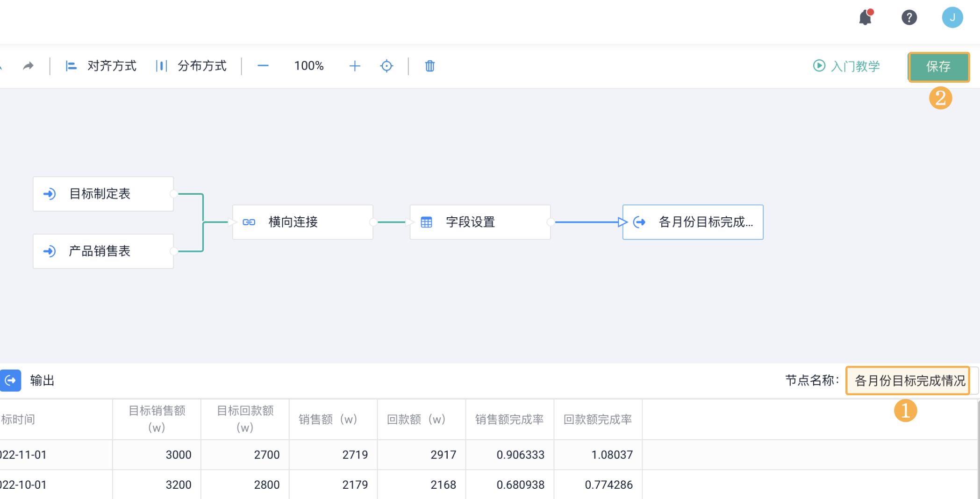Click the locate/fit-to-canvas crosshair icon
980x499 pixels.
[x=386, y=66]
